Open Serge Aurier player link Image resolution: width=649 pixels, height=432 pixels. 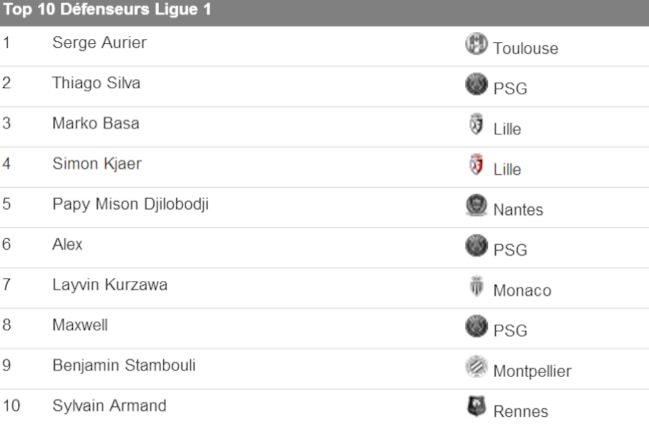pyautogui.click(x=99, y=43)
